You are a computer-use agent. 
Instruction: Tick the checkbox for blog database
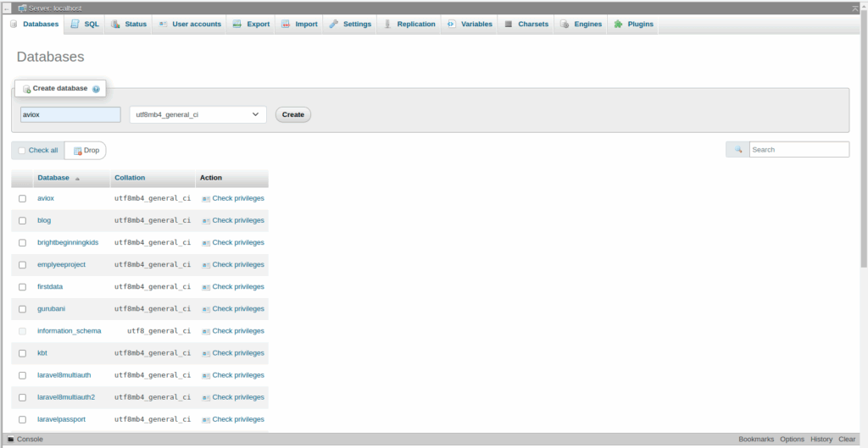pyautogui.click(x=23, y=220)
